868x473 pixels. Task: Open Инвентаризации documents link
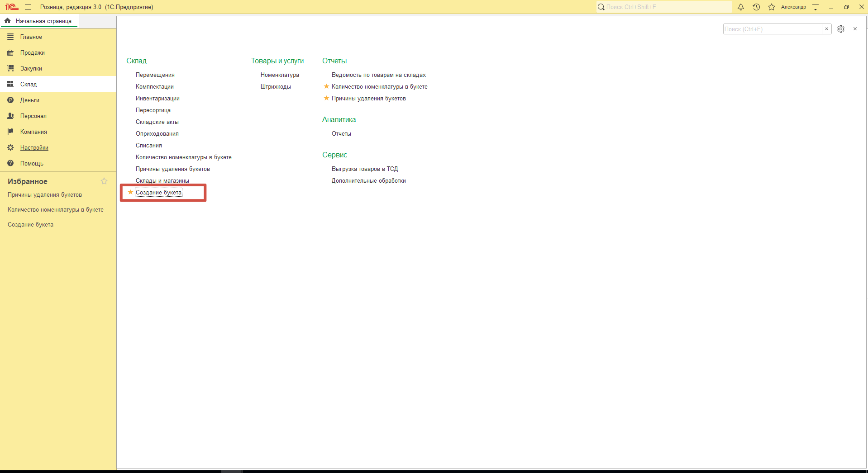coord(157,99)
